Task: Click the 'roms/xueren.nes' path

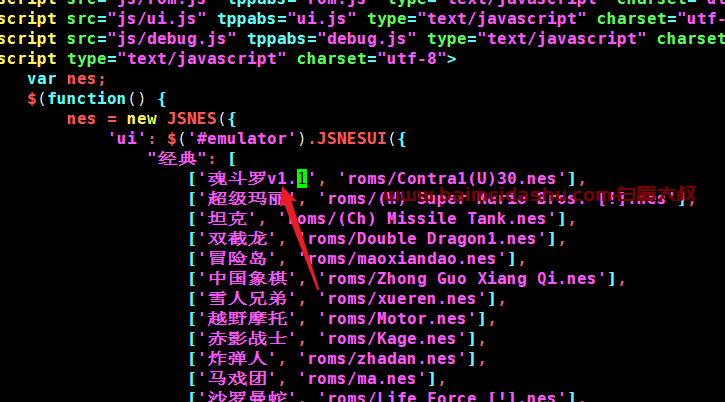Action: point(402,298)
